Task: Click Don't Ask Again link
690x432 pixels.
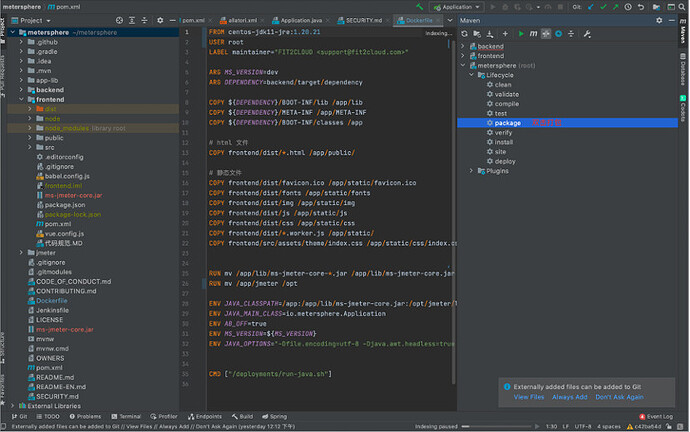Action: tap(619, 397)
